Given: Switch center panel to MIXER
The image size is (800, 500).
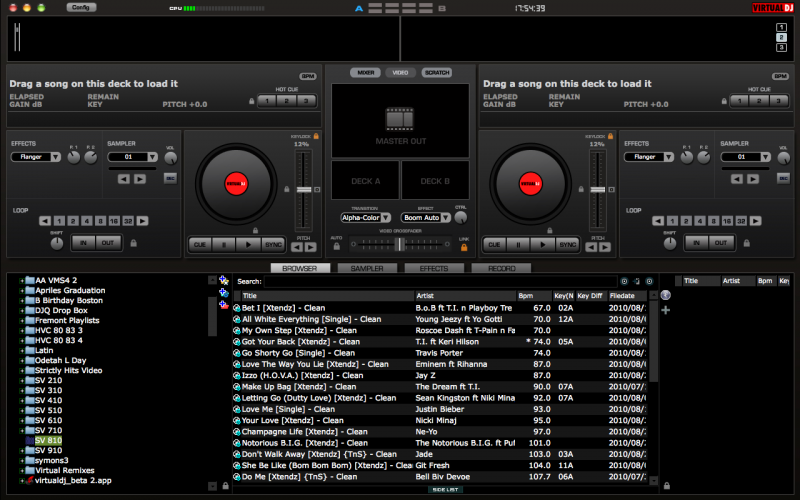Looking at the screenshot, I should click(365, 72).
